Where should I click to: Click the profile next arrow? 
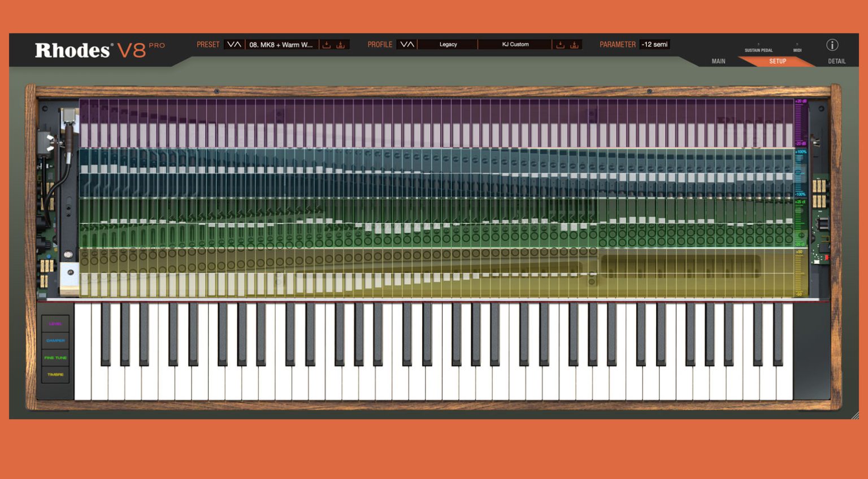coord(411,44)
